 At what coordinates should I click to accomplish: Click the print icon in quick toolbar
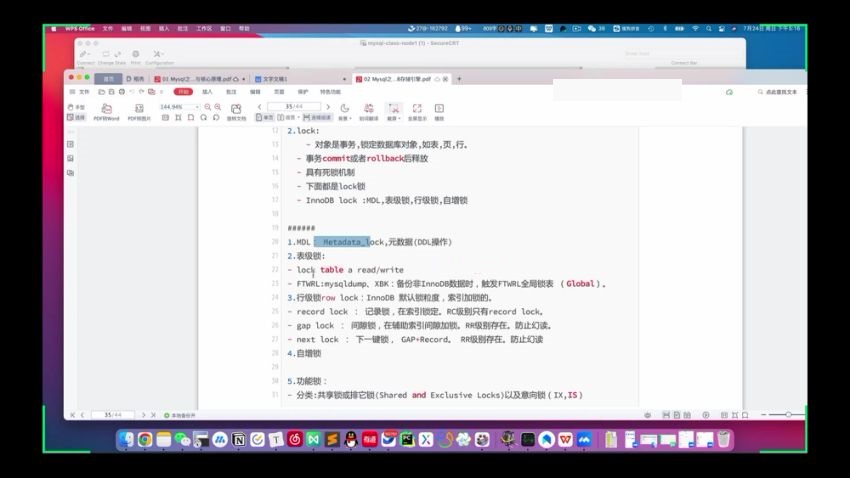click(122, 92)
